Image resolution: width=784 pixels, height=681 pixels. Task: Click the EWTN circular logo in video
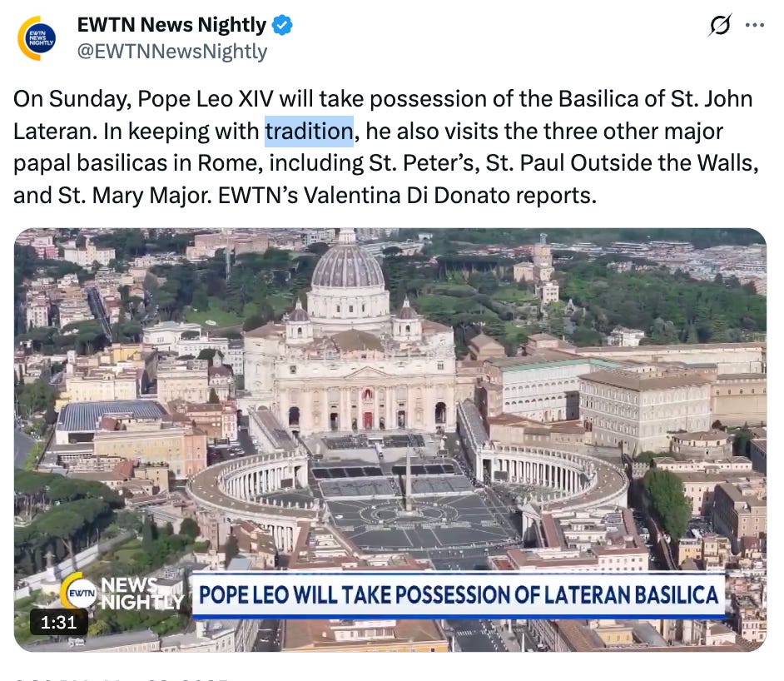81,594
